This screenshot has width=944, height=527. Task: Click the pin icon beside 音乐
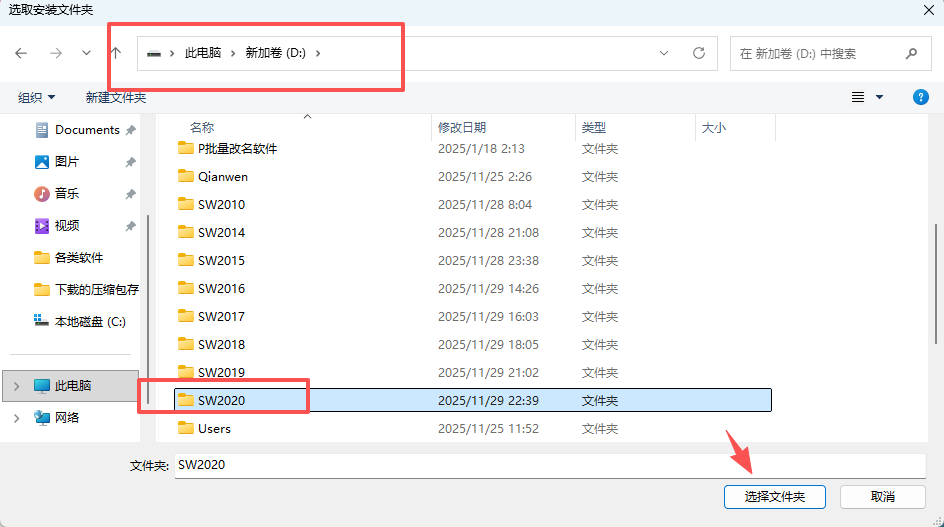coord(130,194)
